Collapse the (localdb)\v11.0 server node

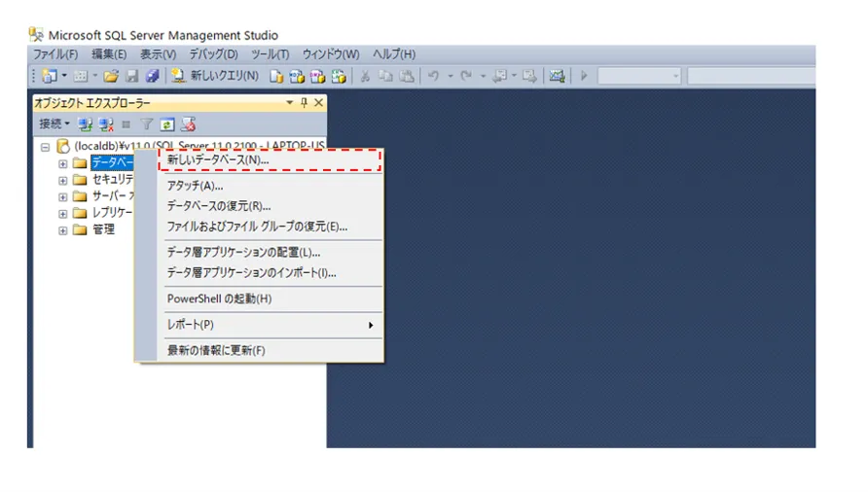(46, 146)
